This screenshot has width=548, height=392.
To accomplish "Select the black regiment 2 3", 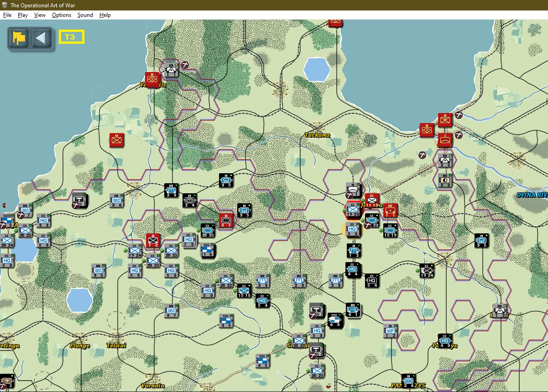I will click(x=171, y=190).
